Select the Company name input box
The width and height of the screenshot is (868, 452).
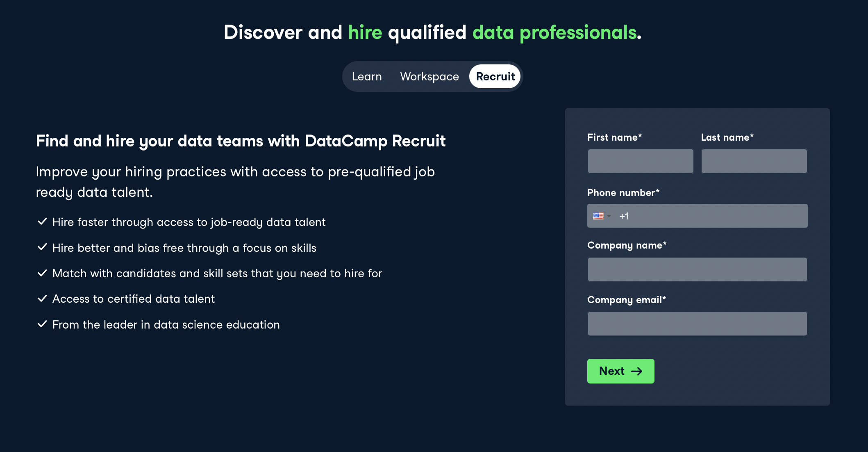697,269
